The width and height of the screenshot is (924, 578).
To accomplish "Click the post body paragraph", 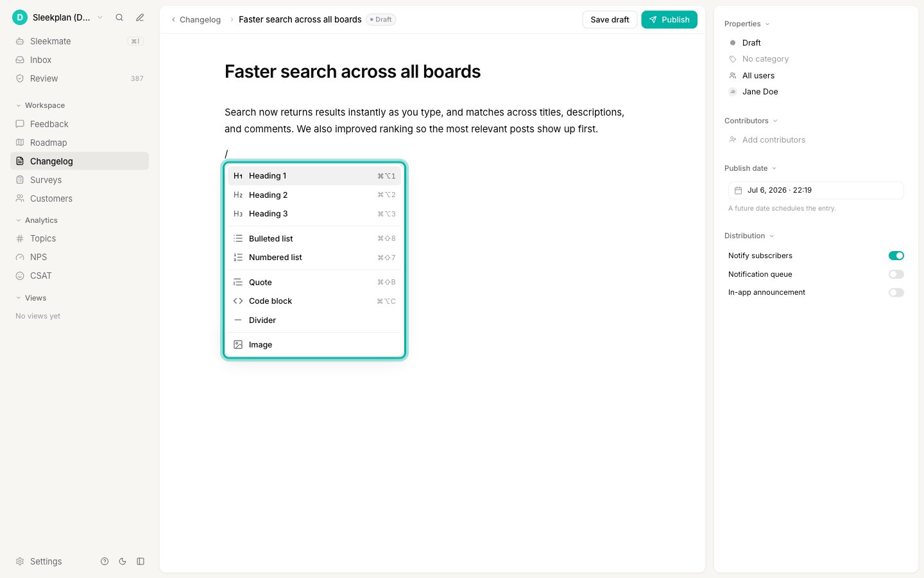I will point(425,121).
